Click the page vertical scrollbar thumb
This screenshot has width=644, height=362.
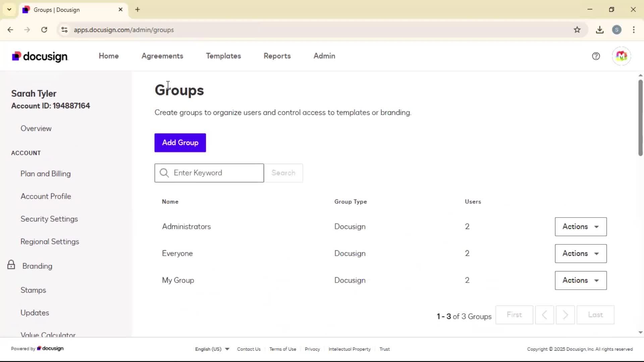pos(640,118)
